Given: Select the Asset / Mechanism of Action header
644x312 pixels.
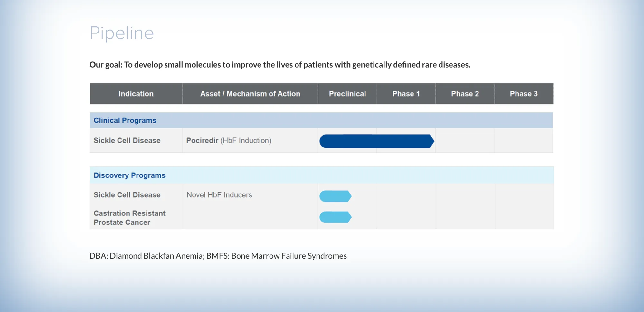Looking at the screenshot, I should [x=250, y=94].
